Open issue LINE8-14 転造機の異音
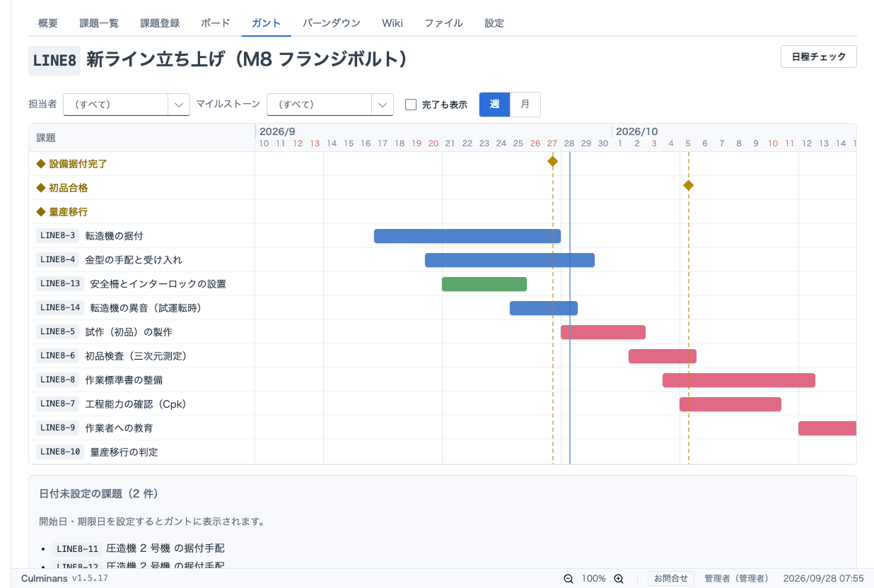The image size is (874, 588). [121, 307]
